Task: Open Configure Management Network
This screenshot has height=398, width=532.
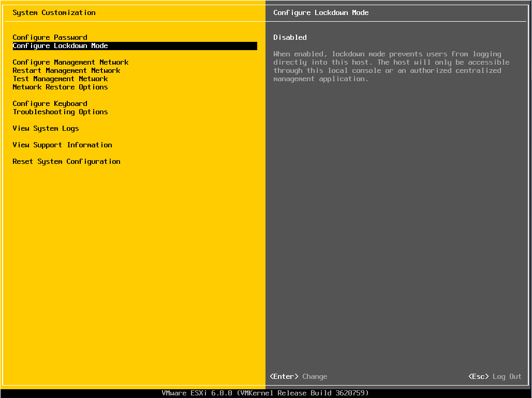Action: pyautogui.click(x=70, y=62)
